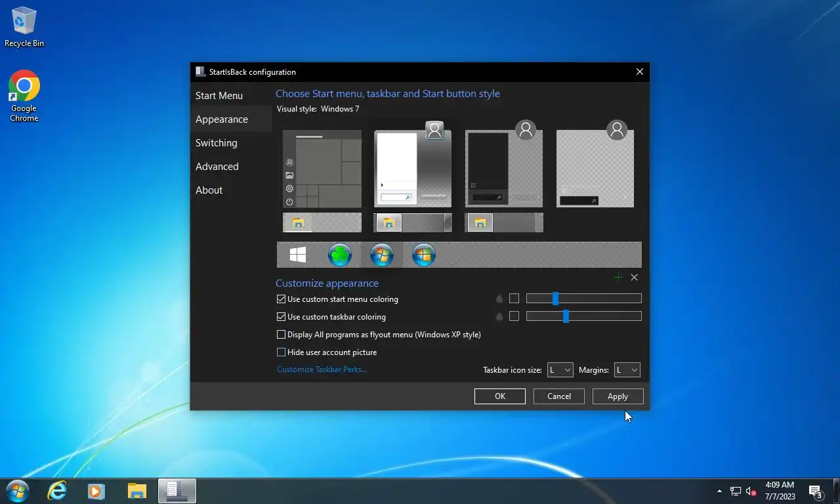Add a custom start button with green plus
840x504 pixels.
[x=618, y=278]
